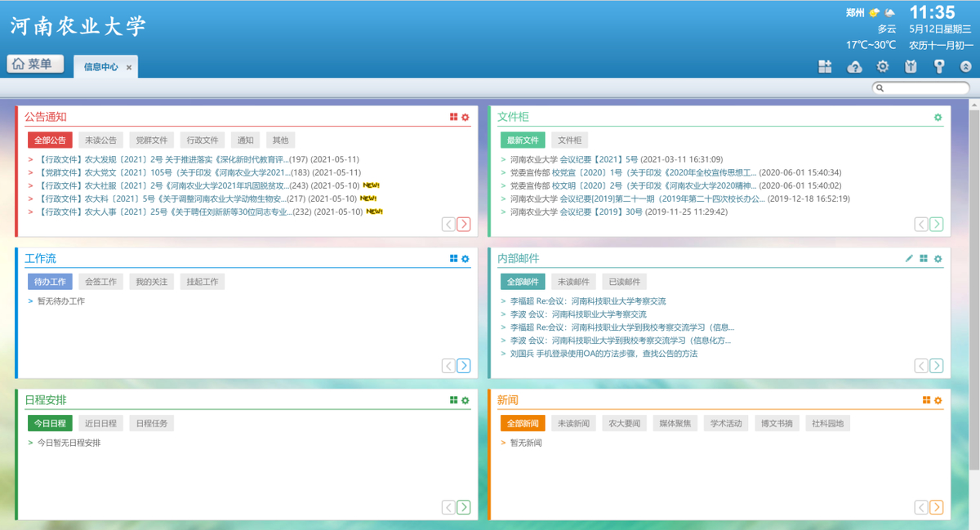Viewport: 980px width, 530px height.
Task: Select the 最新文件 tab
Action: coord(523,140)
